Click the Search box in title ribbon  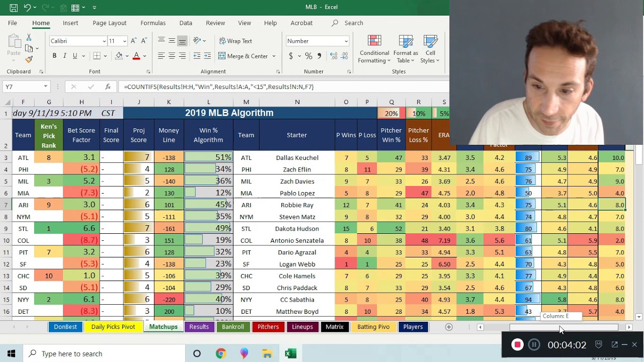click(354, 23)
